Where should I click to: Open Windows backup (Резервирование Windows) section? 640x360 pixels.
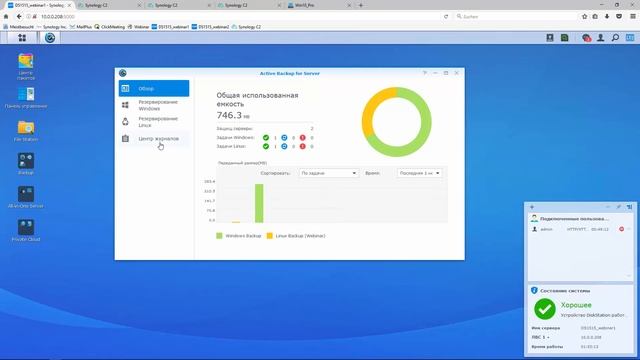[x=154, y=105]
